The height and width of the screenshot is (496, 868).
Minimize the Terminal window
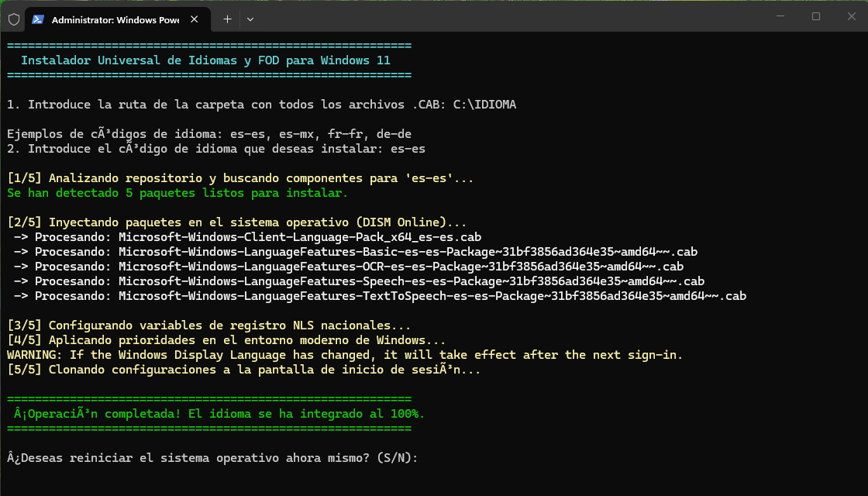coord(780,16)
